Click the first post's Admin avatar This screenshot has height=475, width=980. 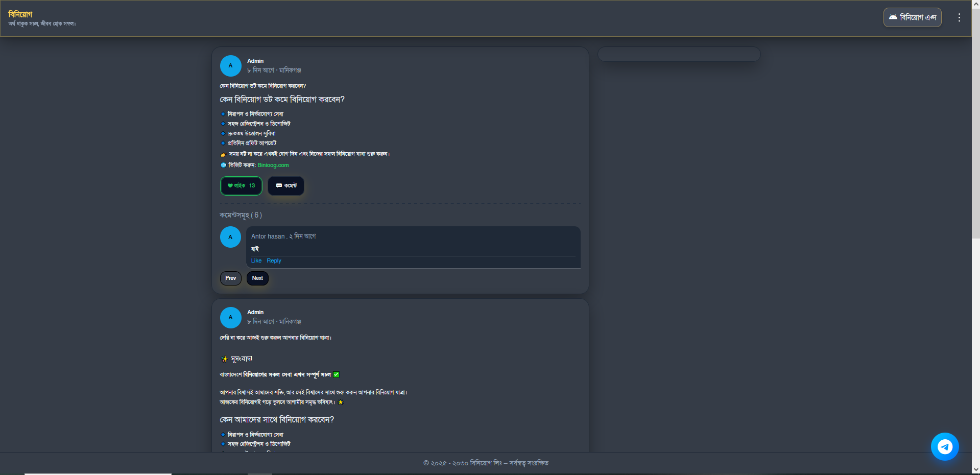tap(230, 66)
